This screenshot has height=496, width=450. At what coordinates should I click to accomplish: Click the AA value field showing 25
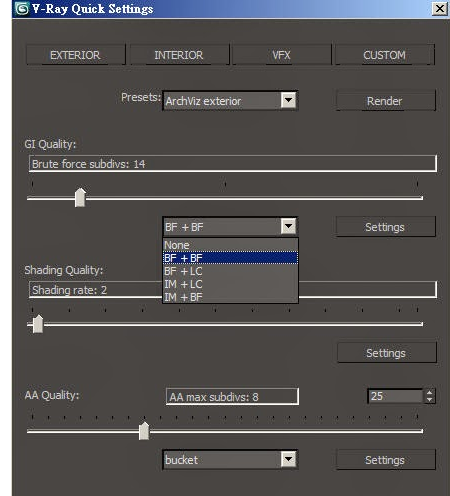pyautogui.click(x=395, y=396)
